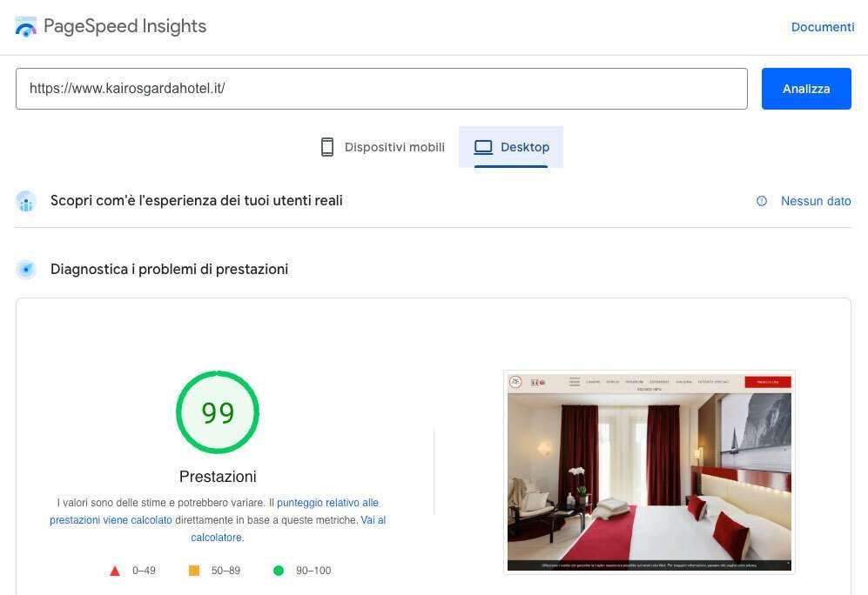Viewport: 868px width, 595px height.
Task: Click the Nessun dato link
Action: (815, 201)
